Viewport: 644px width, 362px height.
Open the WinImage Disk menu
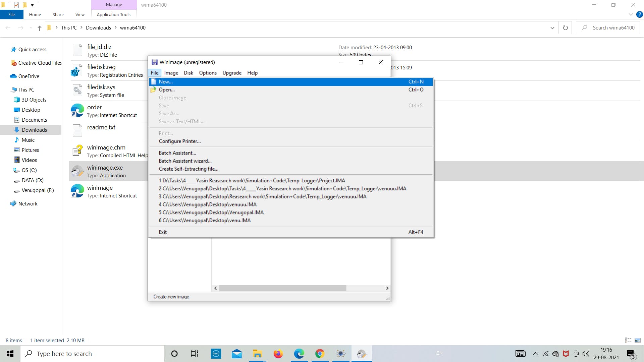click(x=189, y=73)
